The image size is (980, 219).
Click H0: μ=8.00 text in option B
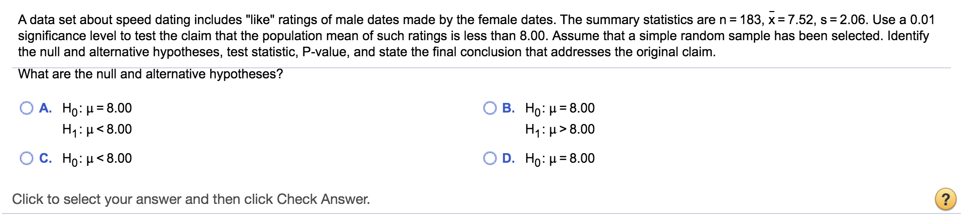(560, 108)
